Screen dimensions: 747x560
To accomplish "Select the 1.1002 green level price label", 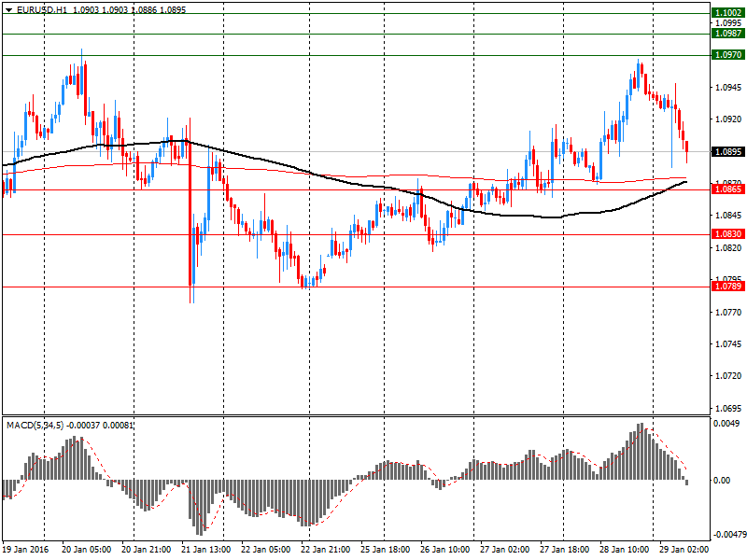I will click(728, 13).
